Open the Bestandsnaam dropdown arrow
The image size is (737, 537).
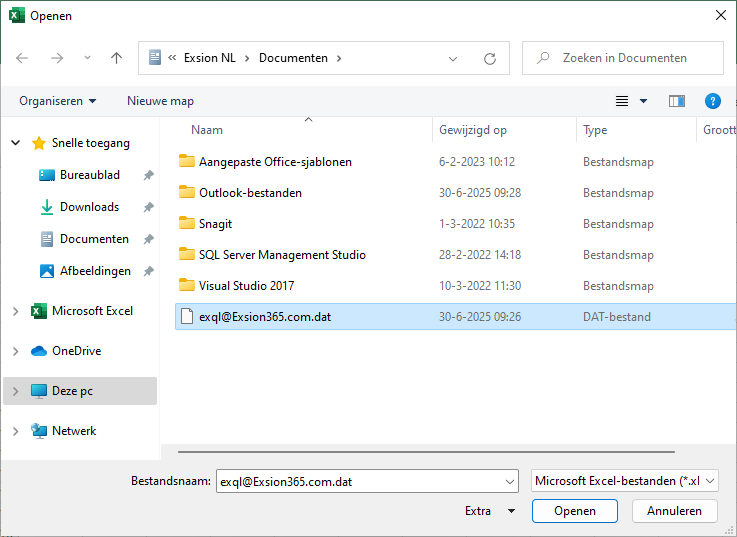510,482
